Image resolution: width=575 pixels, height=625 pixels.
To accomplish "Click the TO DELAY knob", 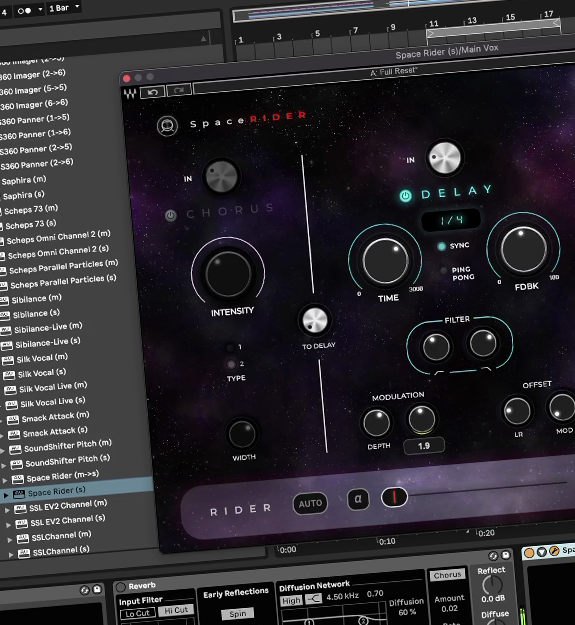I will point(315,320).
